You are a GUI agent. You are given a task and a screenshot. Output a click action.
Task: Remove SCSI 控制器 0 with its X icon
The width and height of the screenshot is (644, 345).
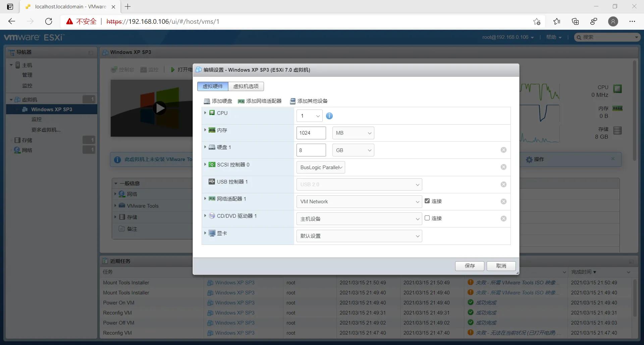[x=503, y=167]
